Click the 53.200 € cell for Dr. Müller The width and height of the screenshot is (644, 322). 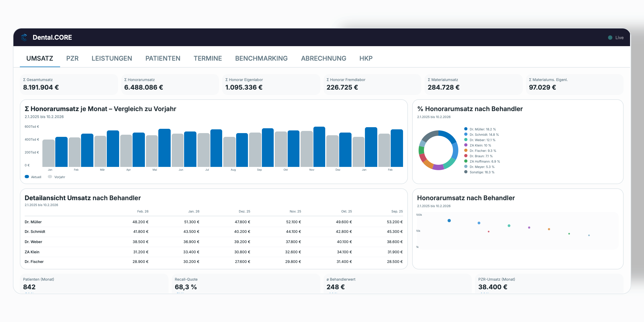click(395, 222)
